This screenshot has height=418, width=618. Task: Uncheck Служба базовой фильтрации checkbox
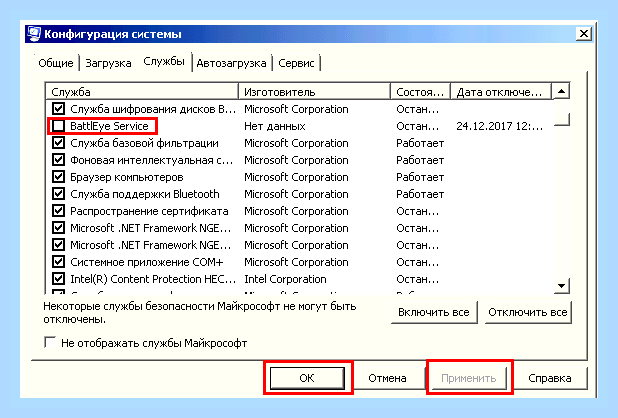click(x=58, y=143)
